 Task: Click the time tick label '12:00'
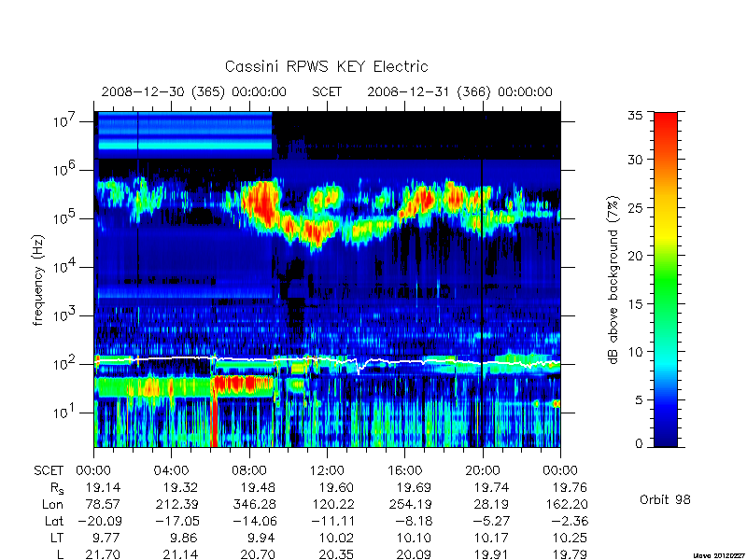click(327, 471)
